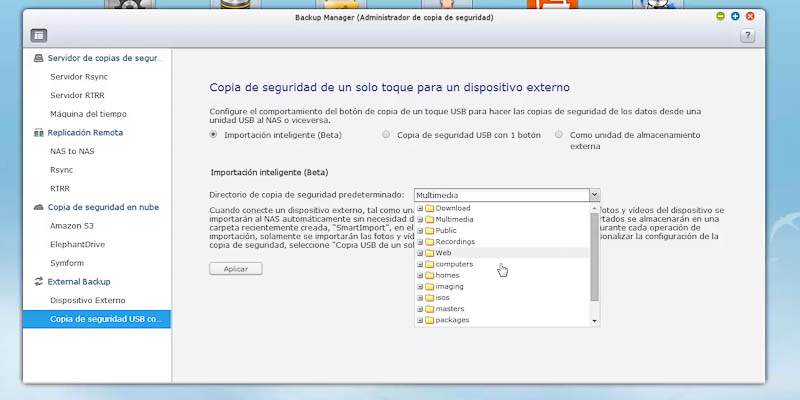Image resolution: width=800 pixels, height=400 pixels.
Task: Expand the masters folder node
Action: [420, 309]
